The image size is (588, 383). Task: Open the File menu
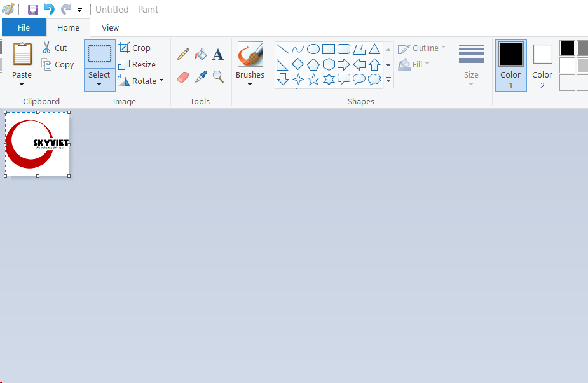pyautogui.click(x=24, y=28)
